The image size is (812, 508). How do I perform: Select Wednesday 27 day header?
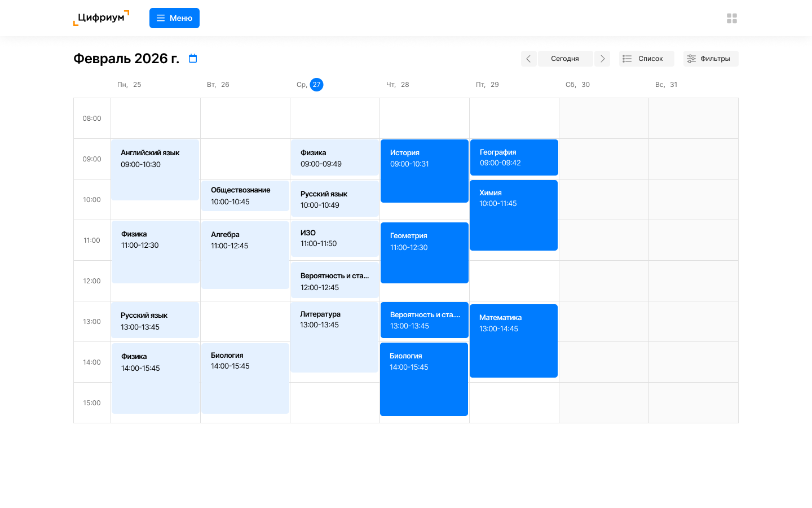point(316,85)
